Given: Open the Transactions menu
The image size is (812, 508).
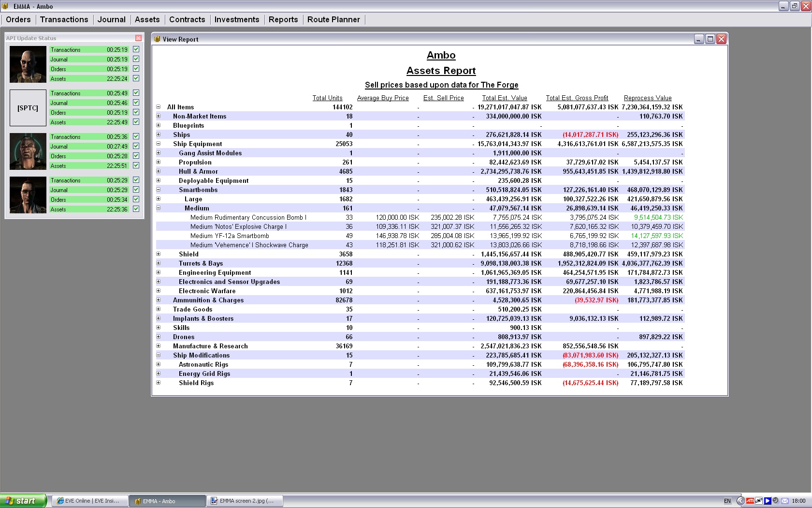Looking at the screenshot, I should (x=64, y=19).
